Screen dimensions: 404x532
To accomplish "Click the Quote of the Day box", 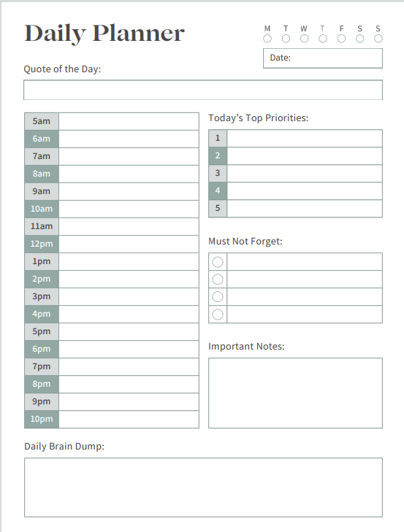I will pyautogui.click(x=203, y=90).
